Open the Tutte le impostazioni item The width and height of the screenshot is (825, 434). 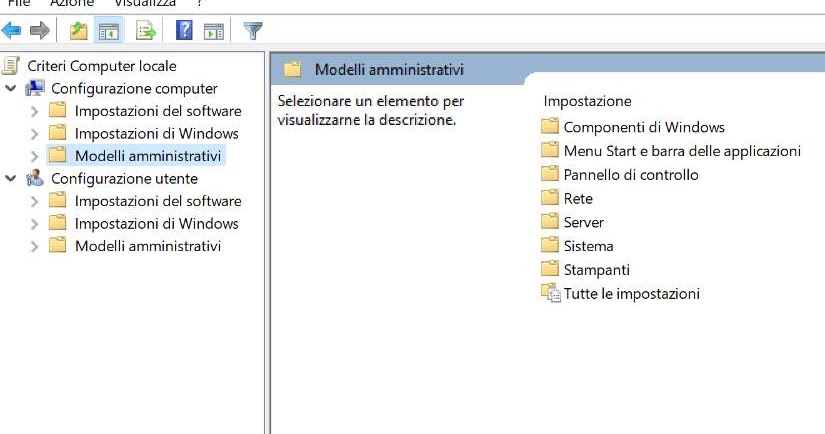(631, 293)
